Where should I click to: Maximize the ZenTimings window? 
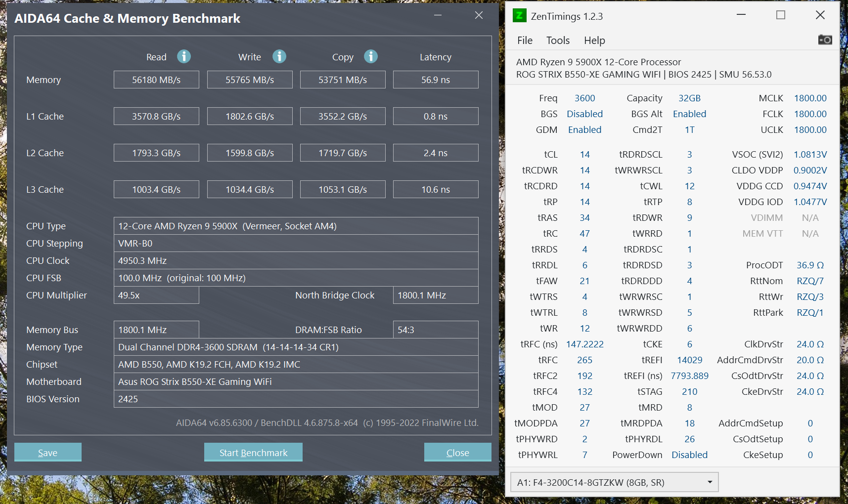(x=781, y=15)
